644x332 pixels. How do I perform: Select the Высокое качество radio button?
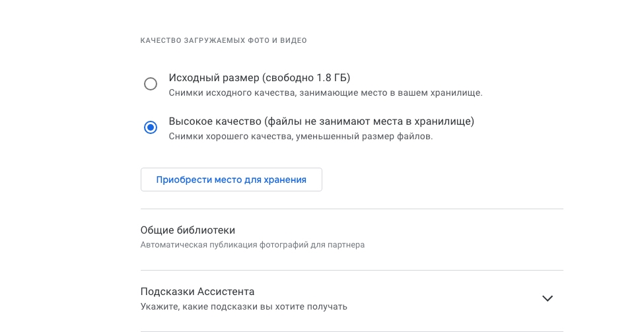click(x=151, y=127)
